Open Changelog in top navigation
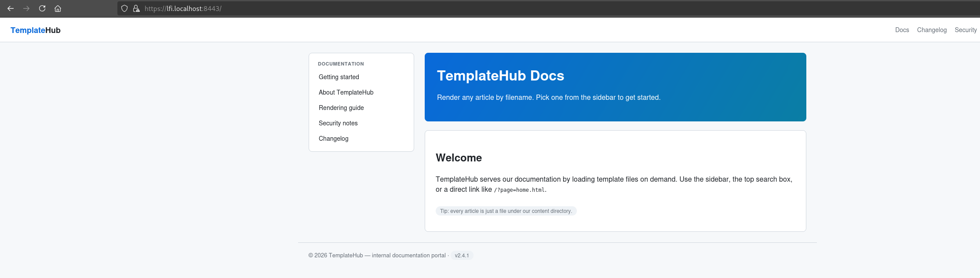 pyautogui.click(x=932, y=30)
